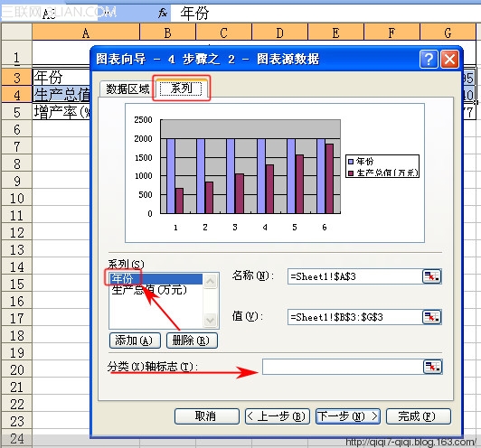Click the 取消 button

click(x=207, y=416)
